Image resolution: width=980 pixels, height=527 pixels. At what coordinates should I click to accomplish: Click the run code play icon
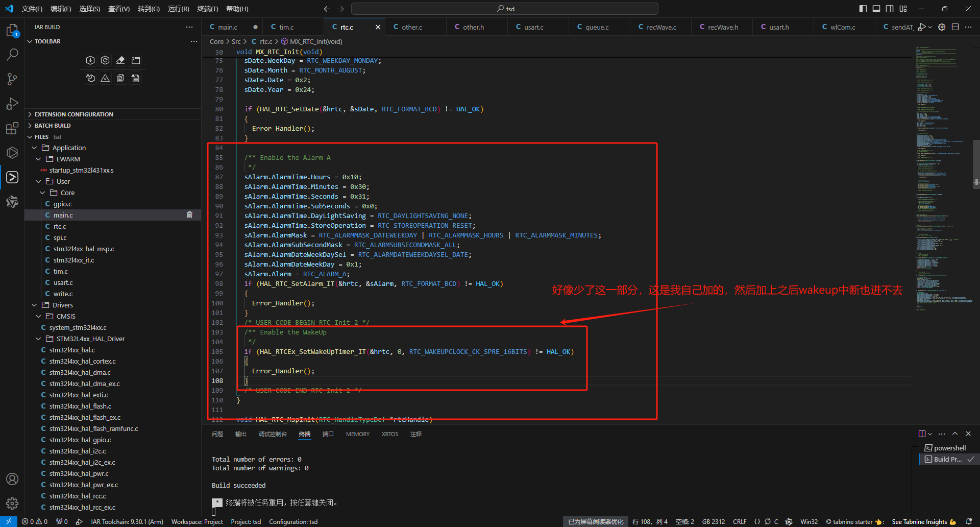(x=922, y=27)
